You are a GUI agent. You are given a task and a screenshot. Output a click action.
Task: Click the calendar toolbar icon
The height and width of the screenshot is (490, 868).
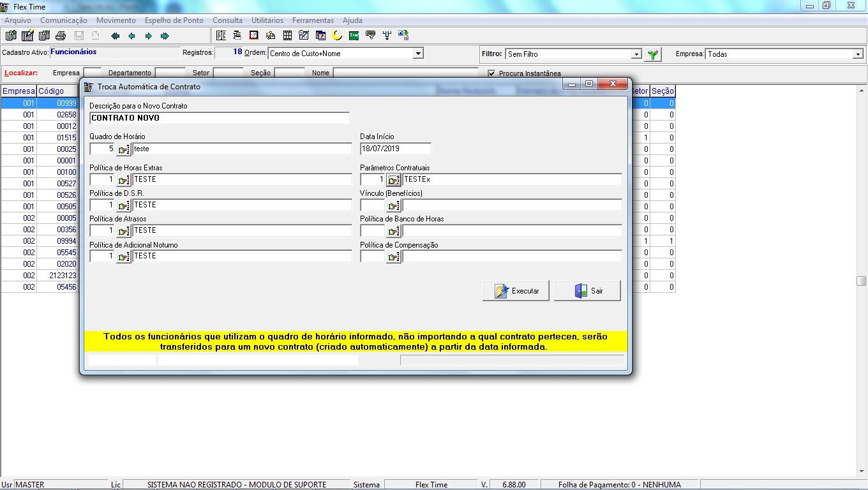point(320,36)
